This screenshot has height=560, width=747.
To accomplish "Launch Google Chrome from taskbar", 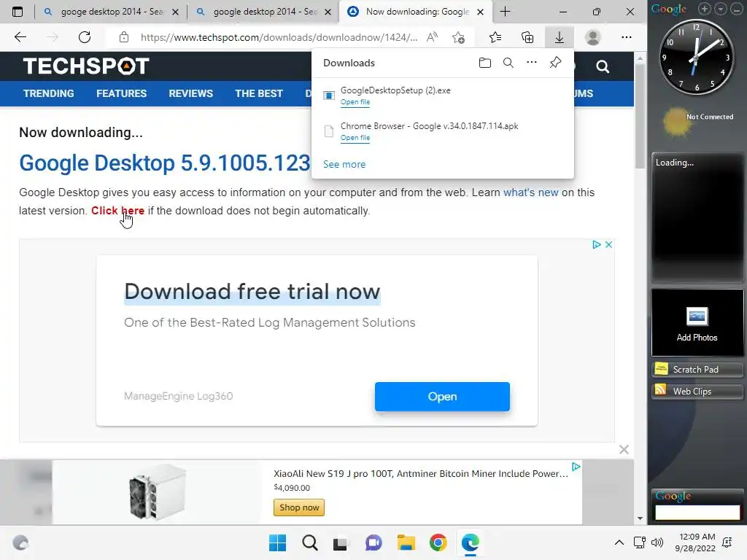I will tap(438, 542).
